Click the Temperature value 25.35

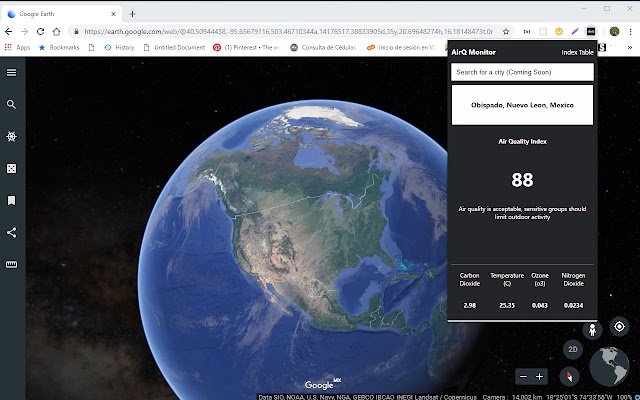click(507, 305)
